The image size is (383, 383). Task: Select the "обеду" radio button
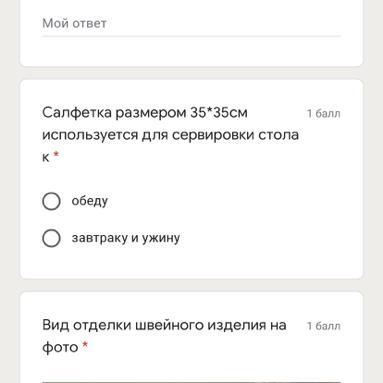[x=51, y=201]
